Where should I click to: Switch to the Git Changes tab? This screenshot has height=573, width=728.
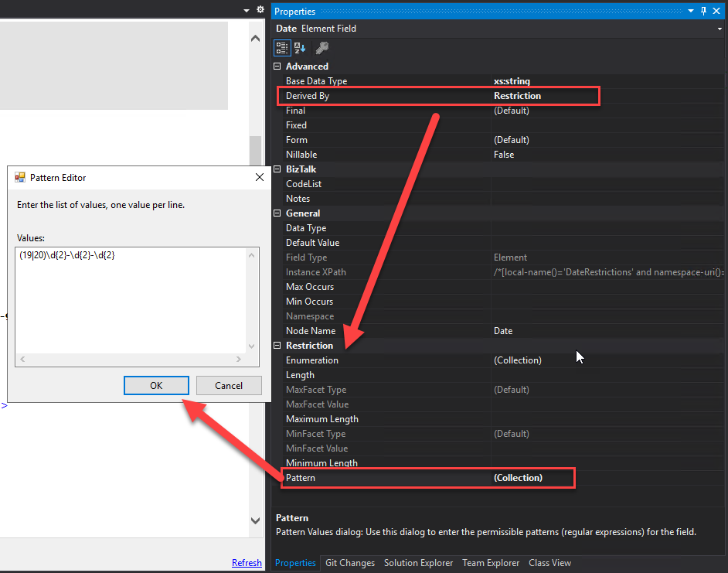pyautogui.click(x=349, y=563)
